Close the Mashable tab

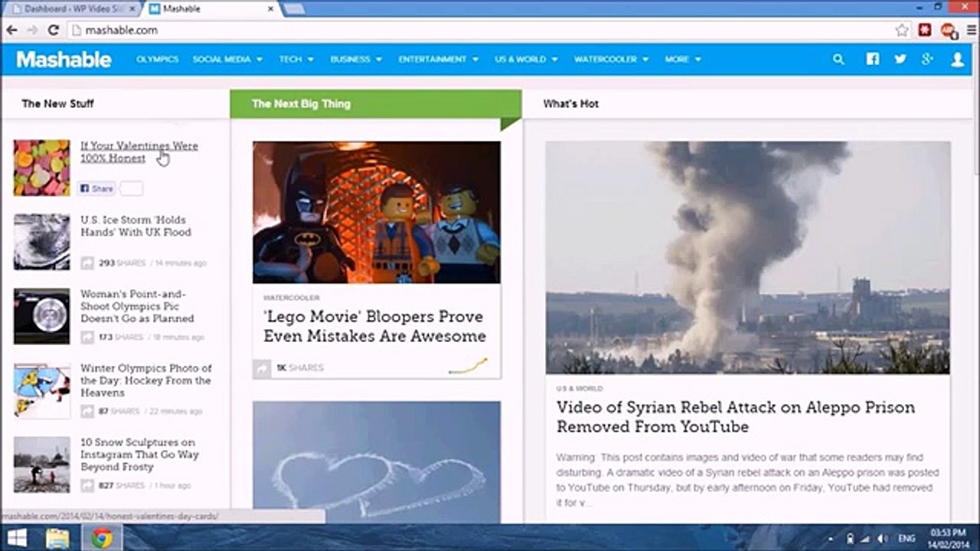[x=270, y=9]
